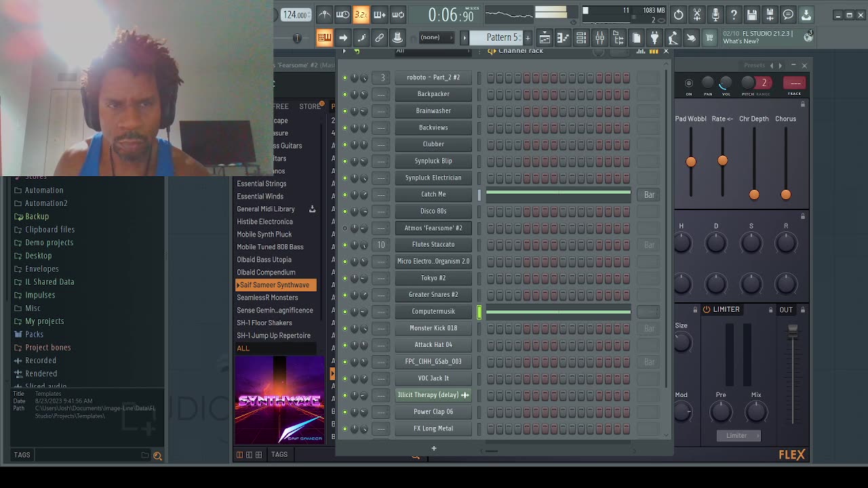This screenshot has height=488, width=868.
Task: Switch to the STORE tab in FLEX
Action: [x=310, y=106]
